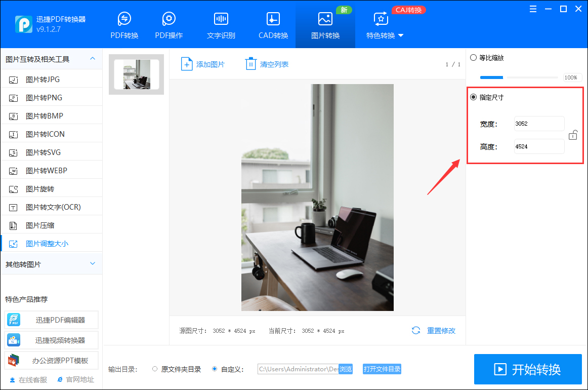Switch to the CAD转换 module
The height and width of the screenshot is (390, 588).
[x=273, y=24]
